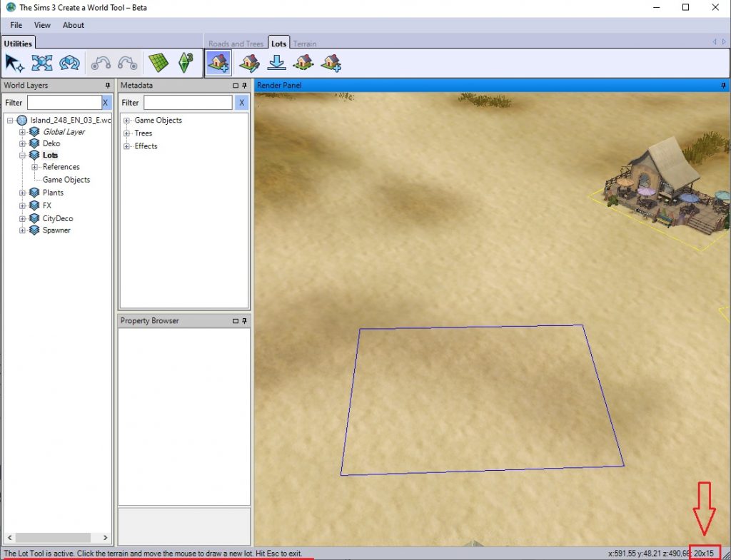Click the Move Object tool icon
Viewport: 731px width, 560px height.
tap(42, 63)
